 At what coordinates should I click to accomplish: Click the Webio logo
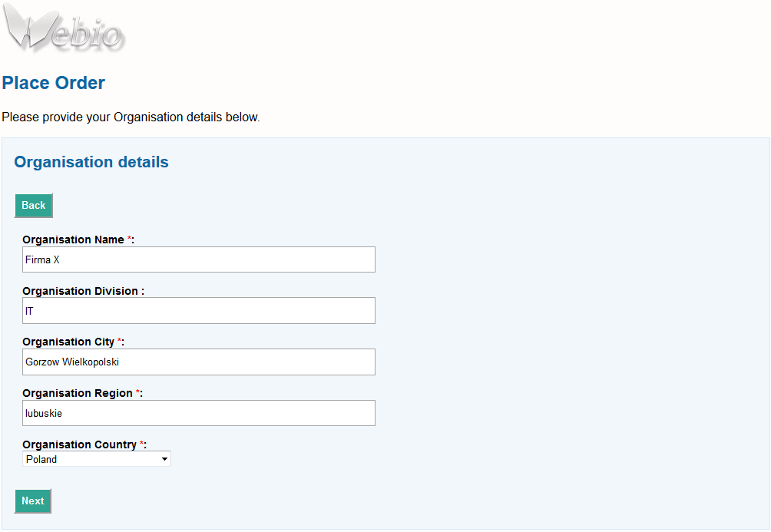63,28
